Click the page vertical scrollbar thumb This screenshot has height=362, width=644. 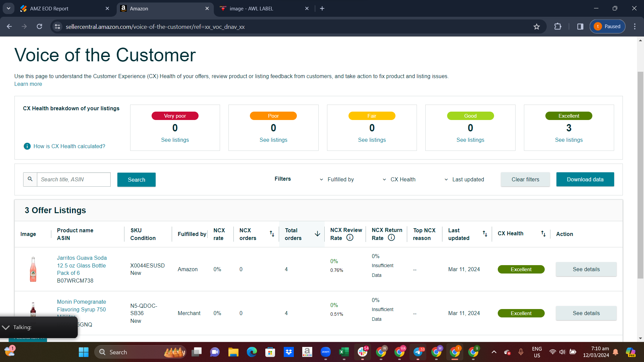(x=640, y=175)
